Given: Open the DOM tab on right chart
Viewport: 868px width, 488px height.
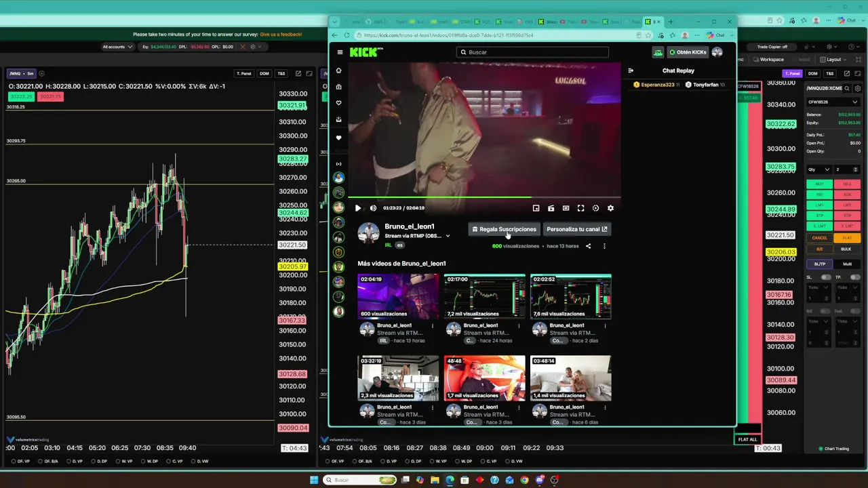Looking at the screenshot, I should [x=812, y=73].
